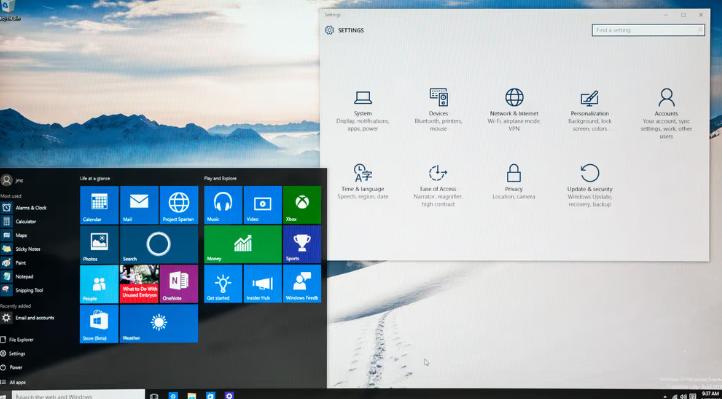Open the Photos tile
Viewport: 722px width, 399px height.
(99, 244)
